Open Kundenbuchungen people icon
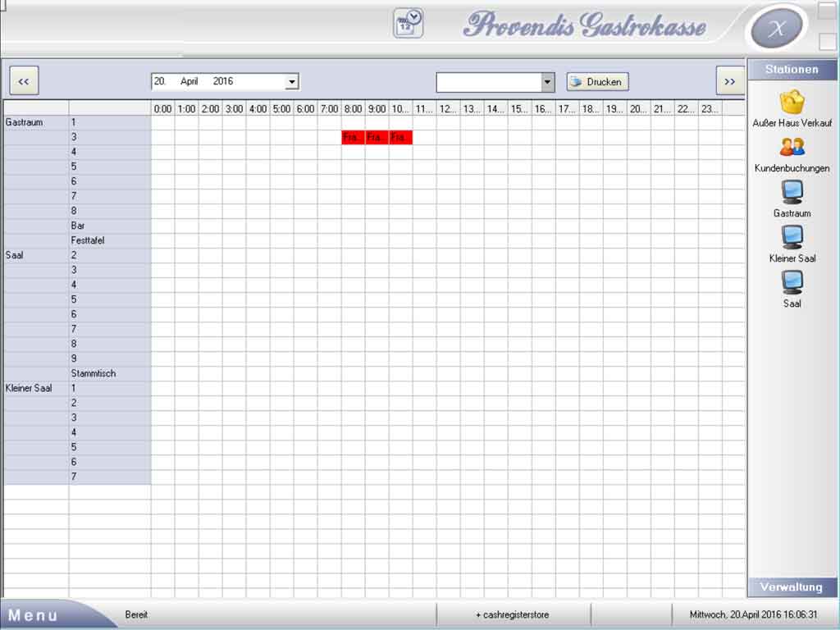The height and width of the screenshot is (630, 840). pyautogui.click(x=792, y=147)
